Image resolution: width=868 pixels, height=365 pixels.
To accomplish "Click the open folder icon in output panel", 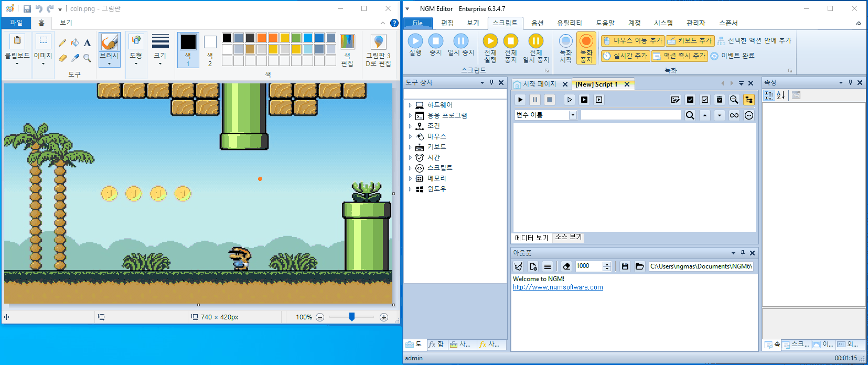I will coord(640,266).
